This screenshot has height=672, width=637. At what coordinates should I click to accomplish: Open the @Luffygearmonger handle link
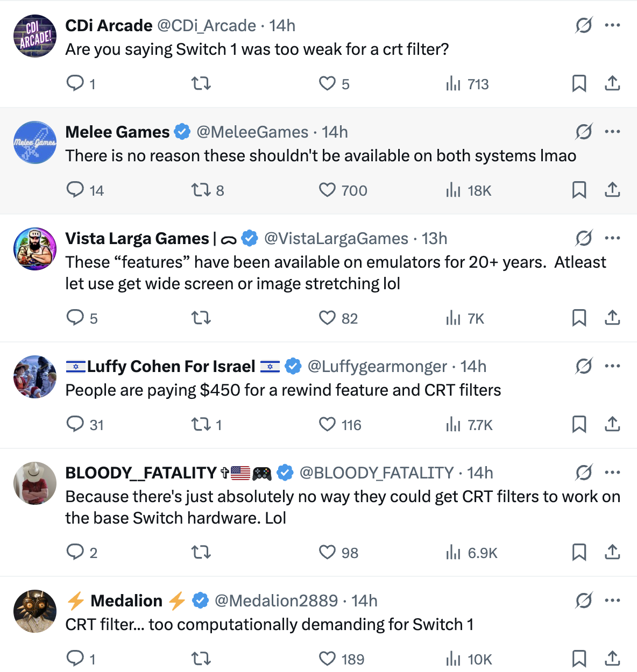coord(377,366)
